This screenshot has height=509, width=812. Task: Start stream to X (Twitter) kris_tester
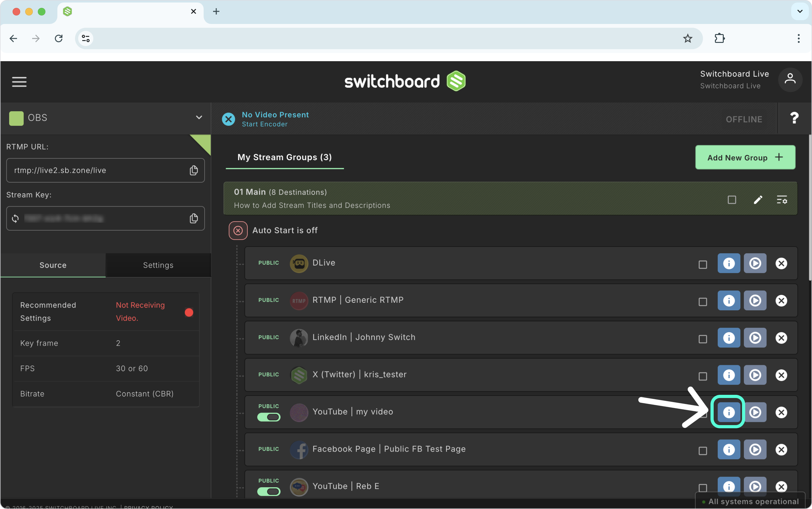pyautogui.click(x=755, y=375)
